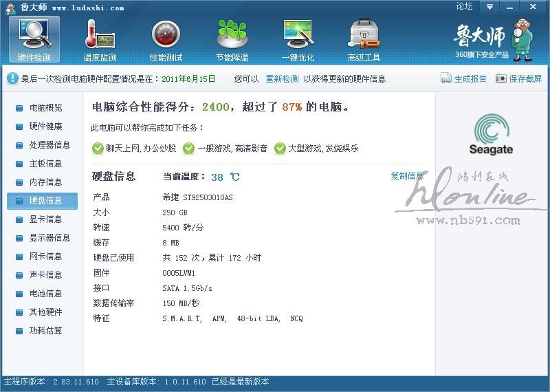Close the 鲁大师 window
The height and width of the screenshot is (392, 550).
[533, 7]
